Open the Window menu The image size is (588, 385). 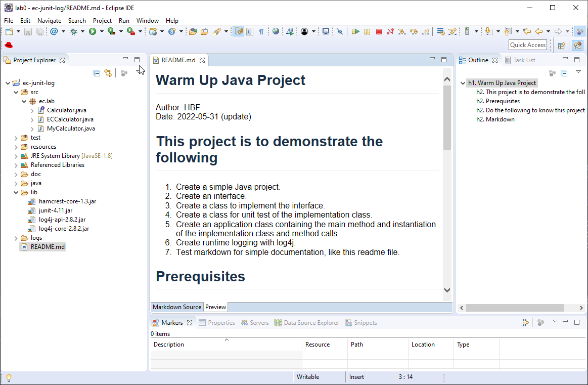(147, 21)
